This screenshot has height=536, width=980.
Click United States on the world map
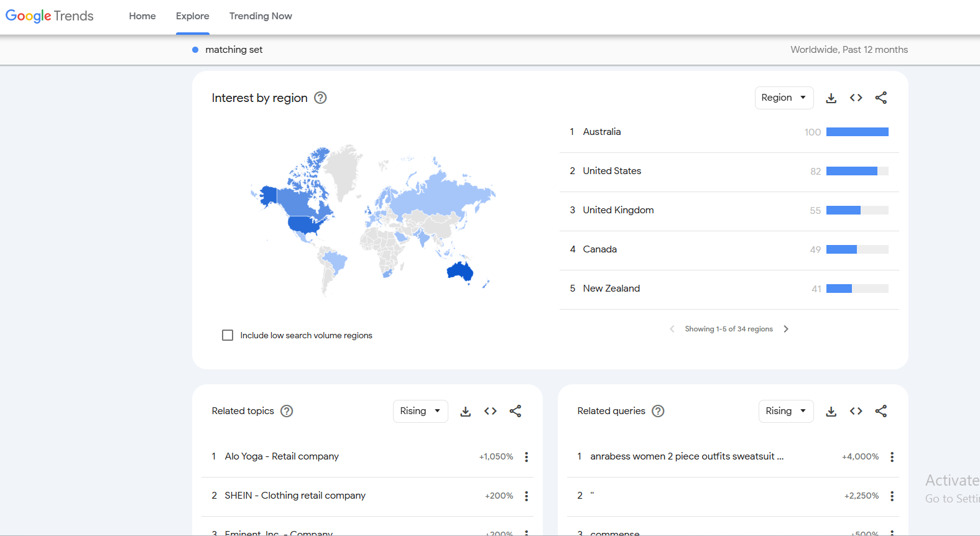coord(305,224)
